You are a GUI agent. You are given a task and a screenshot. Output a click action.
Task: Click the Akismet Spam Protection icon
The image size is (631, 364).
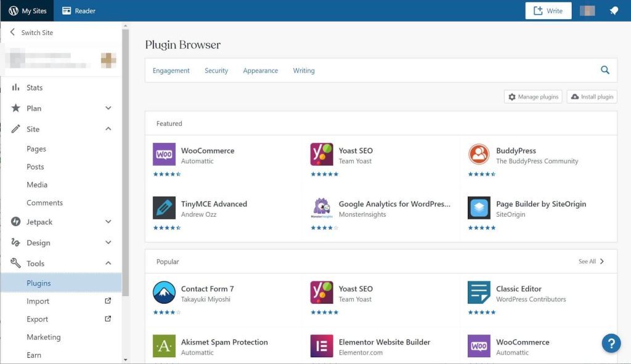(164, 346)
